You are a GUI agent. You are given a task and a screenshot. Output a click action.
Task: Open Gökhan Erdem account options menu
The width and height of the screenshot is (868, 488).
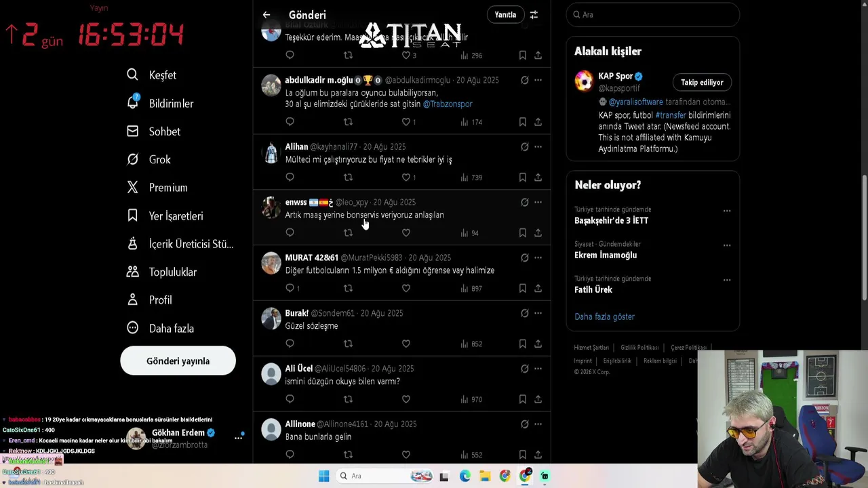(x=238, y=438)
